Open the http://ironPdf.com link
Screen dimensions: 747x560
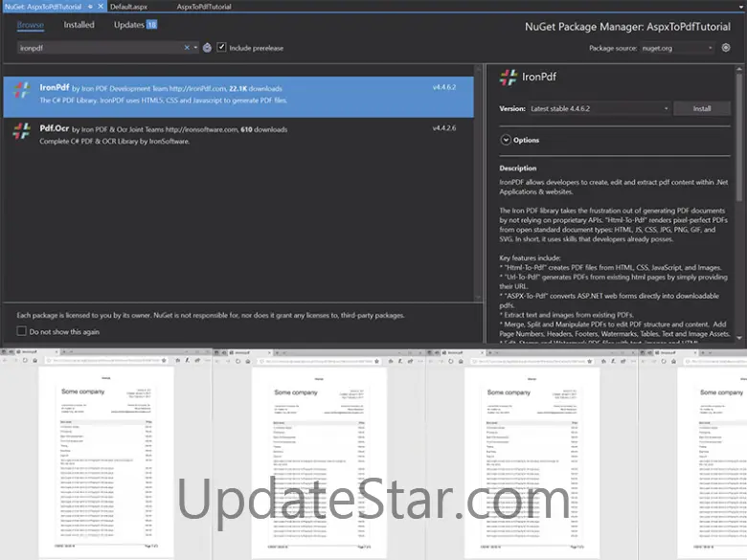click(x=197, y=89)
